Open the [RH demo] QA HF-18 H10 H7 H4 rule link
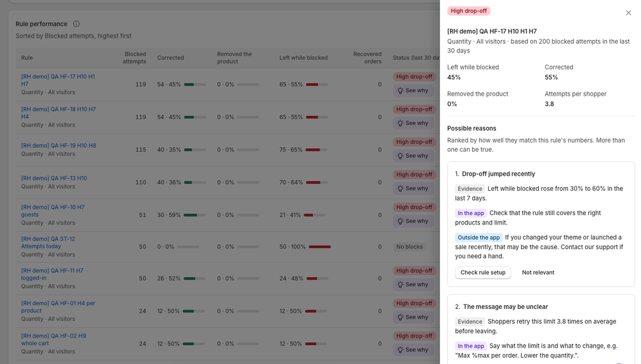 coord(58,113)
